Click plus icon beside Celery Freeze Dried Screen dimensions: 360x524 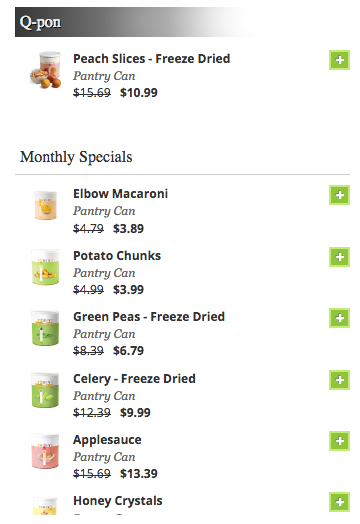(x=339, y=380)
